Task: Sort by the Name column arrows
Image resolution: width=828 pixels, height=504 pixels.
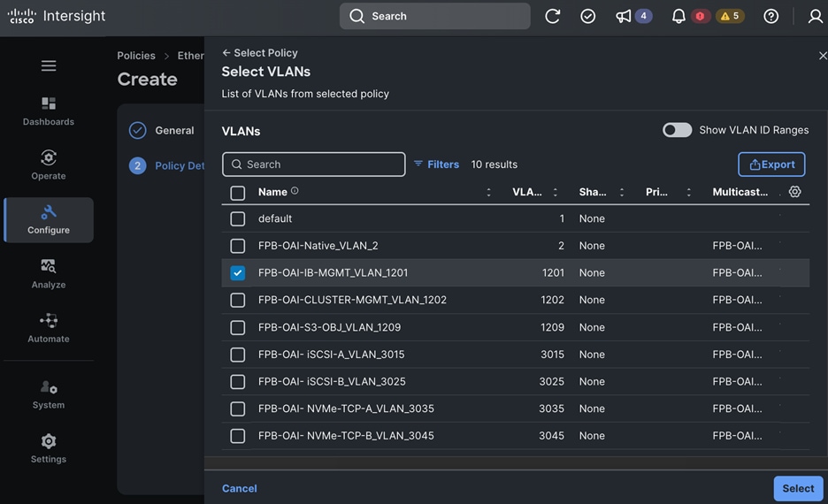Action: (x=488, y=192)
